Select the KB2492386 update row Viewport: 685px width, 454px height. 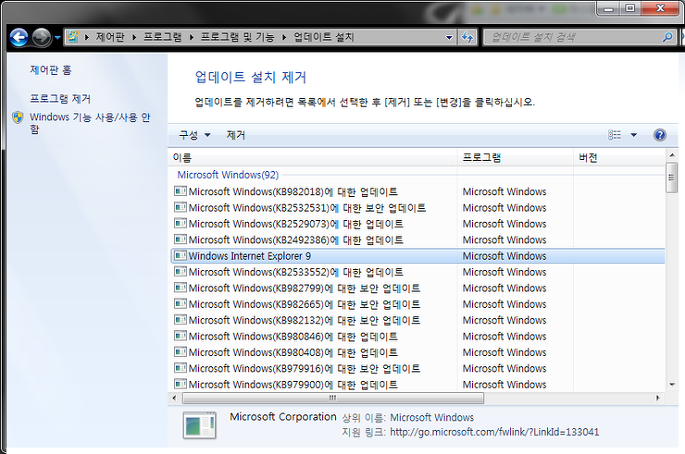(417, 240)
